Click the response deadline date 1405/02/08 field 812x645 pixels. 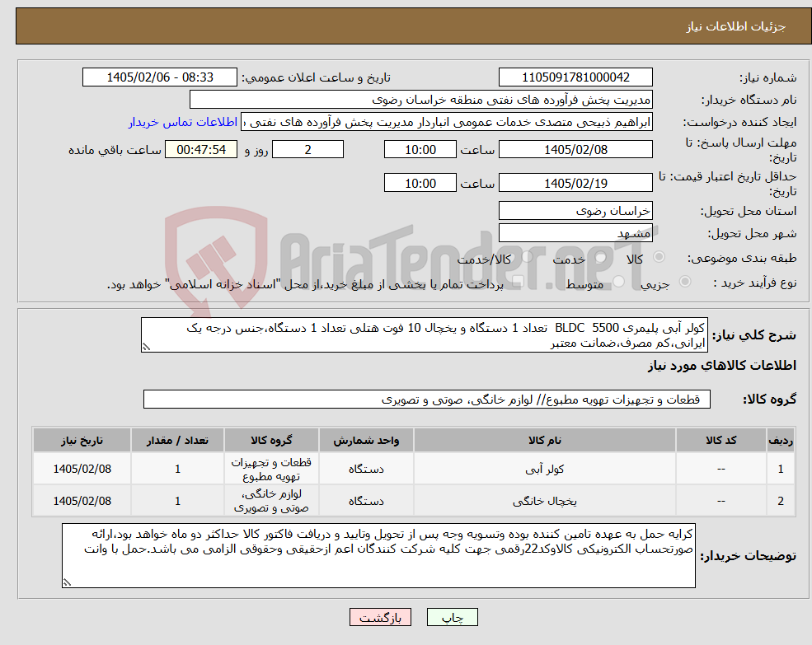point(575,150)
